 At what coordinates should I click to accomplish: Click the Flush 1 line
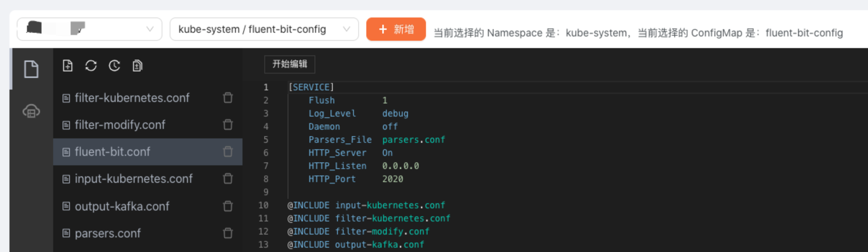coord(348,100)
